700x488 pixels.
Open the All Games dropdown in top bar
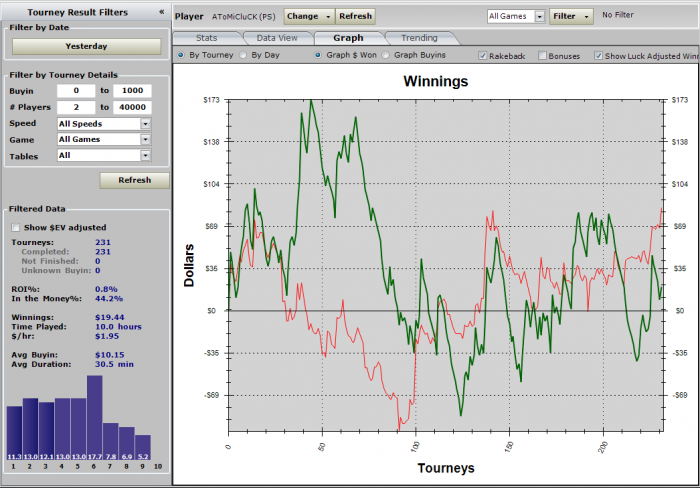(x=516, y=17)
